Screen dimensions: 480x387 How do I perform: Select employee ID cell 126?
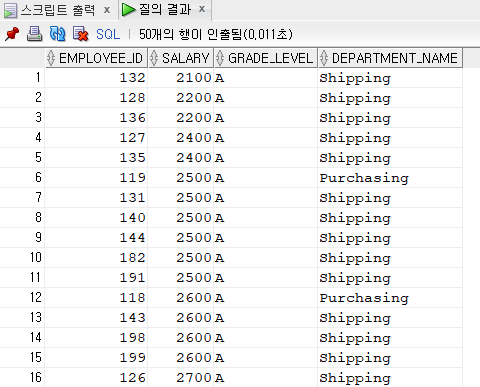coord(96,378)
